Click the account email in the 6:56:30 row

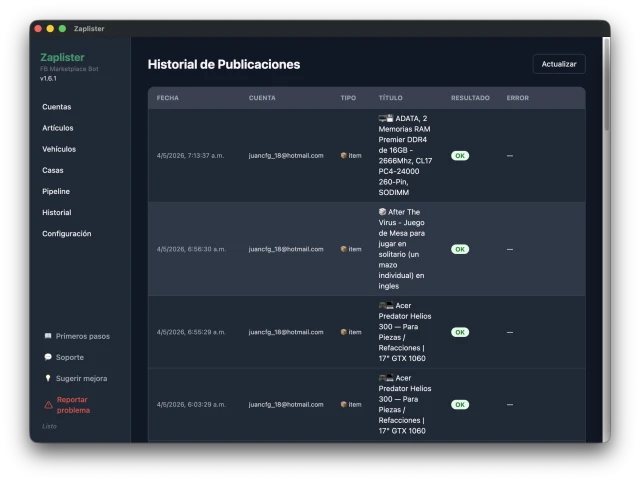(x=286, y=249)
